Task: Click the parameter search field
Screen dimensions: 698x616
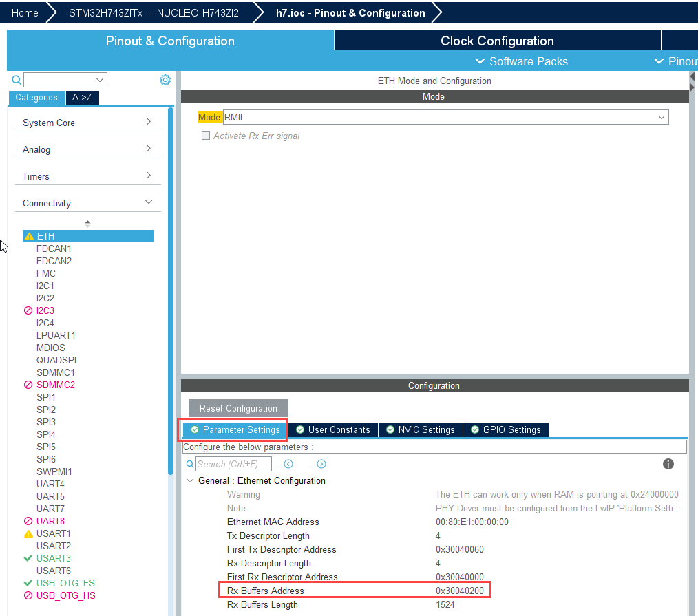Action: [233, 464]
